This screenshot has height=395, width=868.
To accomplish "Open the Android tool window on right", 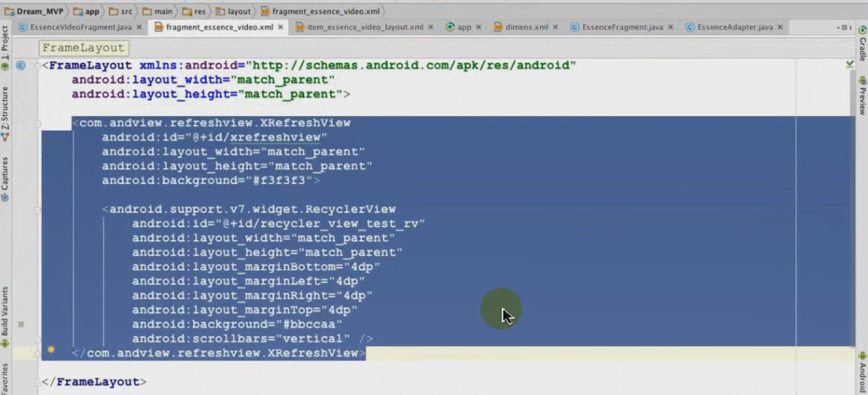I will (x=863, y=372).
